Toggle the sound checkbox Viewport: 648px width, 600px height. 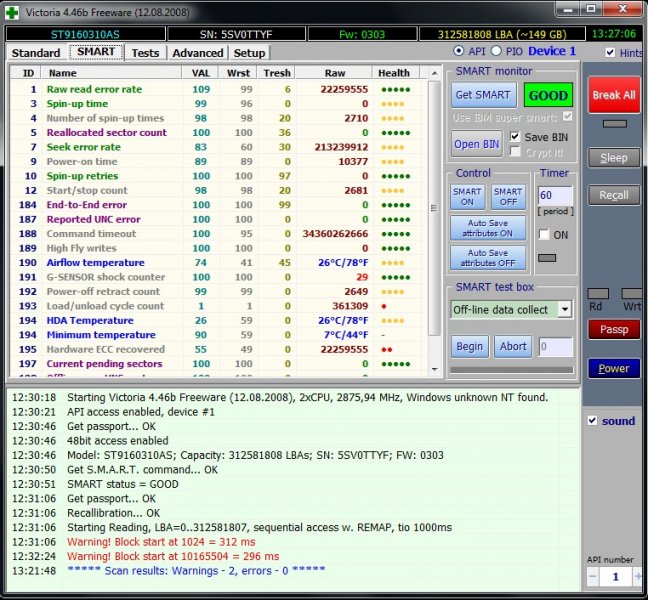pos(592,421)
